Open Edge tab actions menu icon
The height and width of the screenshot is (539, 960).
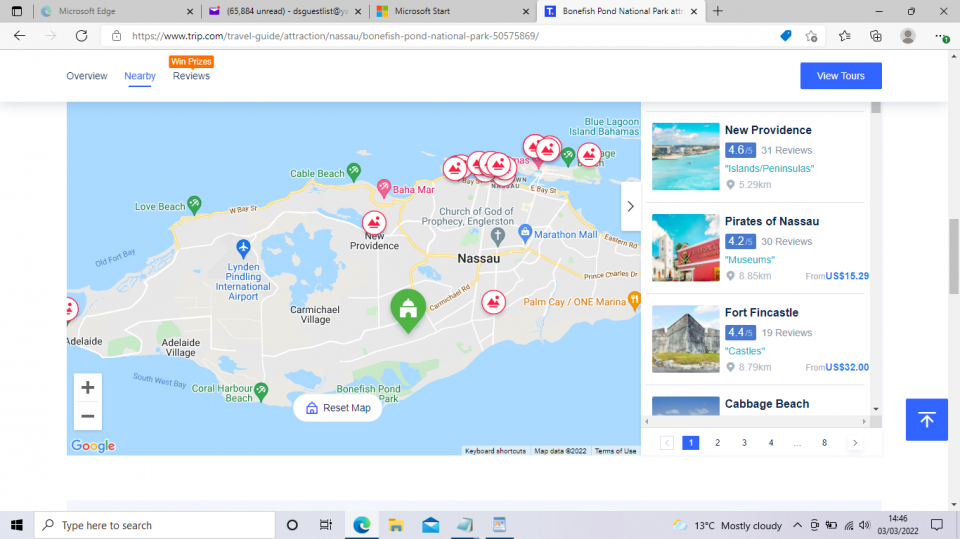(x=17, y=11)
